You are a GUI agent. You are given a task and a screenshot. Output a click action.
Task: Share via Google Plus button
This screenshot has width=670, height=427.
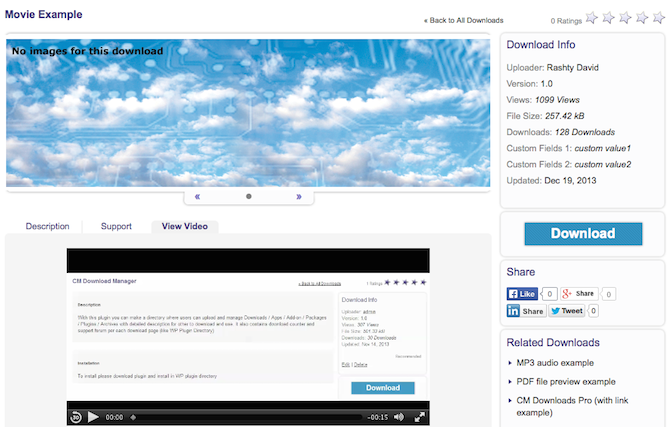coord(579,294)
